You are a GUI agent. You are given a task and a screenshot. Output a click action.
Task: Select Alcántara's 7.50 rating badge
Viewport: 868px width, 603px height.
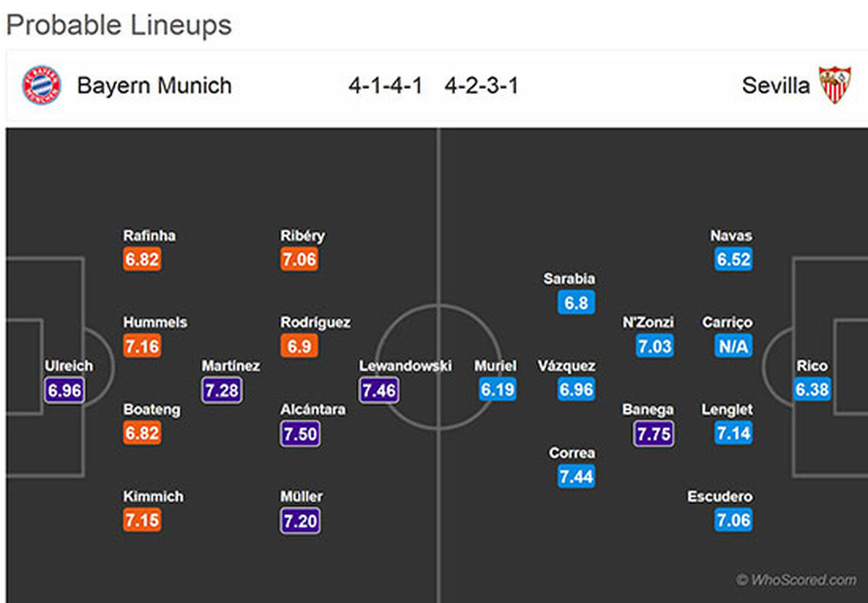pos(300,434)
